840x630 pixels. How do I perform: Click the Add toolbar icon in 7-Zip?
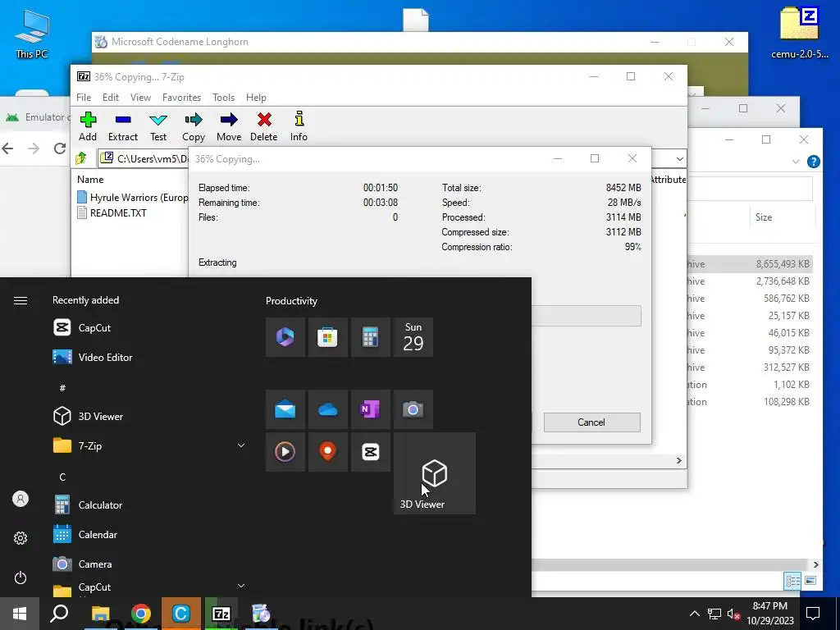pos(88,126)
